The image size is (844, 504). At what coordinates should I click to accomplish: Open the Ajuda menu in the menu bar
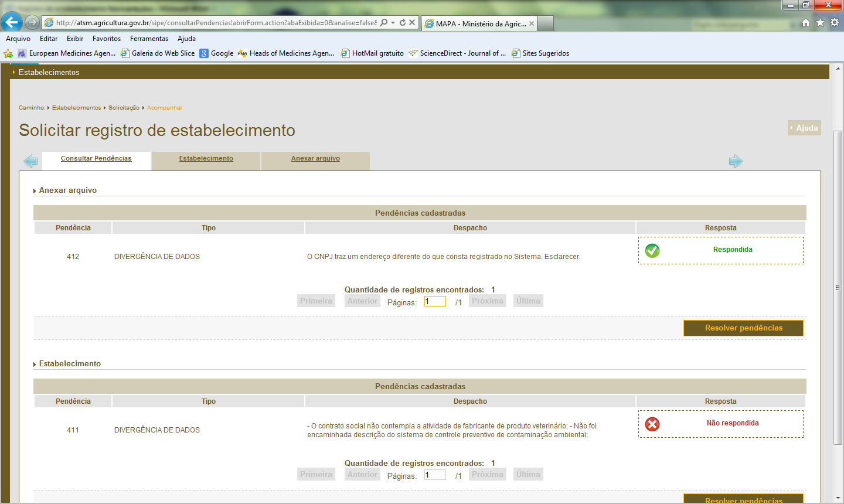click(186, 39)
